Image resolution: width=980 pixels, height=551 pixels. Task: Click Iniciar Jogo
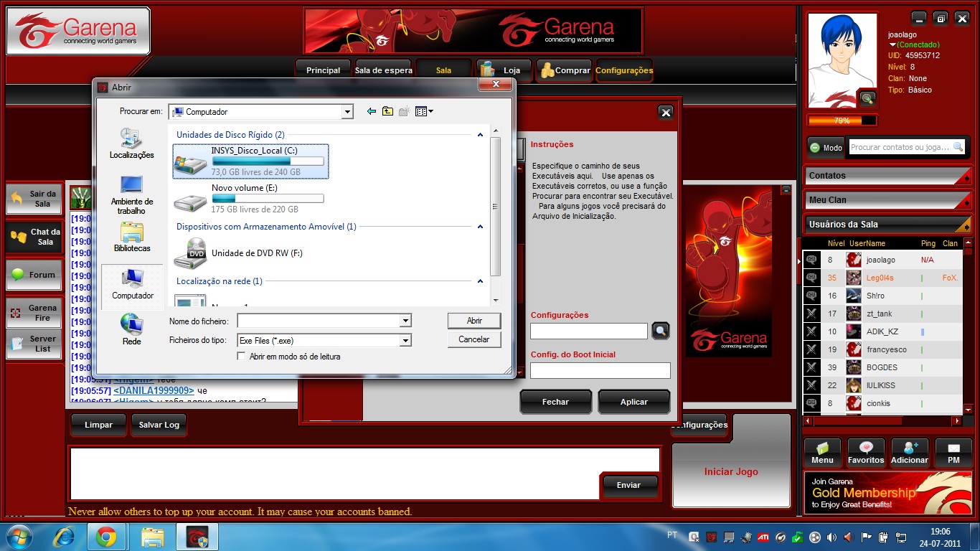[731, 471]
